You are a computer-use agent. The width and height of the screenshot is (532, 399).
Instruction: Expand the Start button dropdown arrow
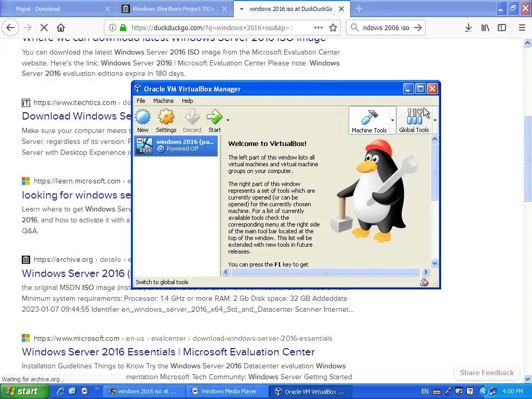tap(228, 120)
